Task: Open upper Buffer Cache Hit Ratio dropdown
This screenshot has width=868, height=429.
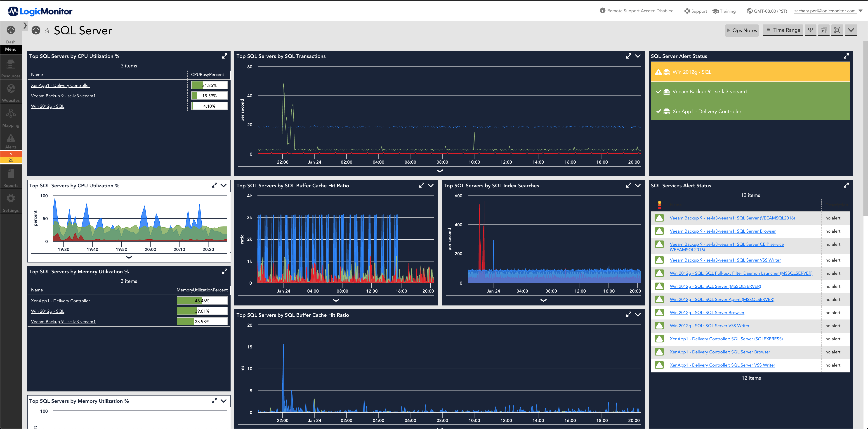Action: [431, 185]
